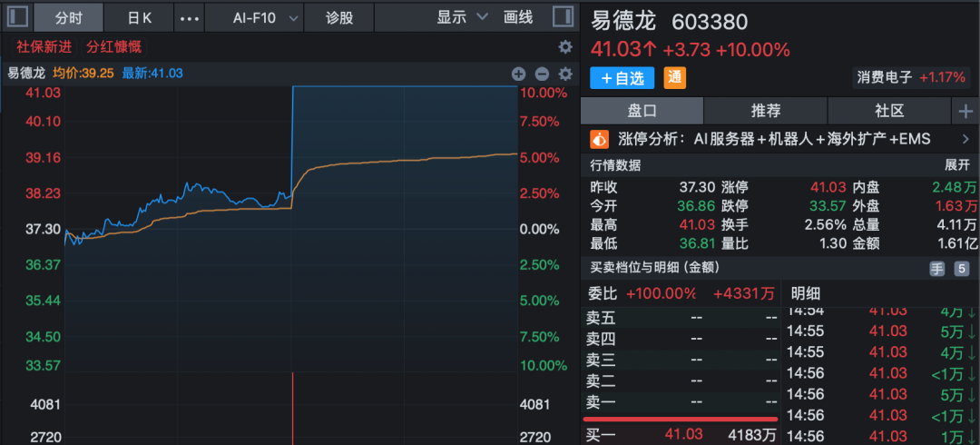
Task: Click the 换手 2.56% value
Action: [x=827, y=224]
